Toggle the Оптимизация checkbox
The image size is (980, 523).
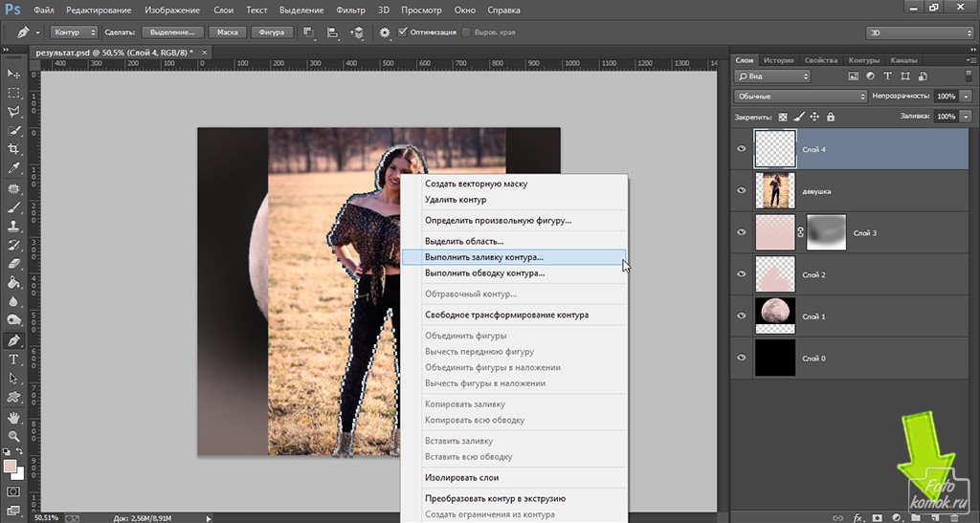(403, 32)
